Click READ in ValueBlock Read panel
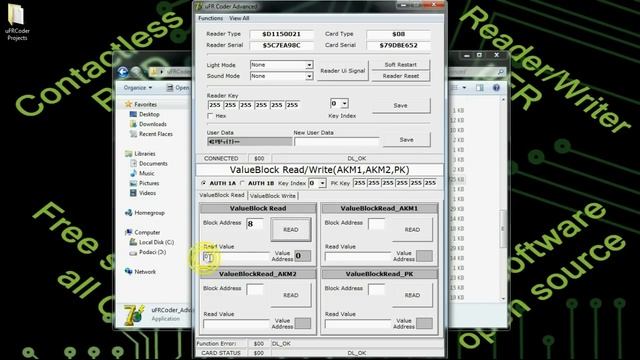The width and height of the screenshot is (640, 360). [x=291, y=230]
